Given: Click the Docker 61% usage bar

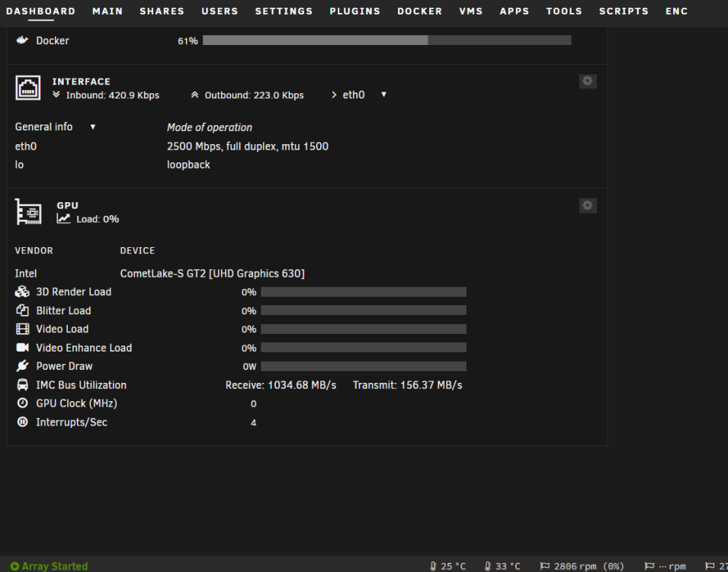Looking at the screenshot, I should point(386,40).
